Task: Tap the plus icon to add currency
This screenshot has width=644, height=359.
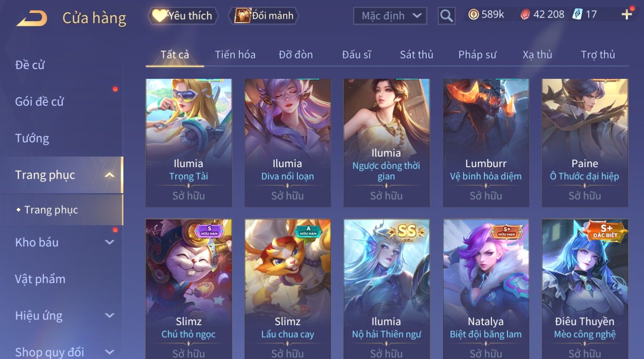Action: [626, 15]
